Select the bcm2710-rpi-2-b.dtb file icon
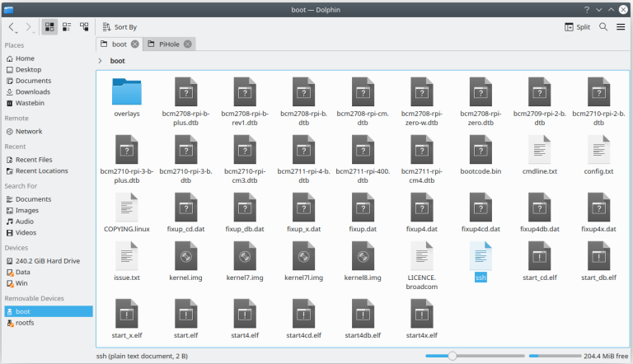The height and width of the screenshot is (364, 633). tap(598, 92)
